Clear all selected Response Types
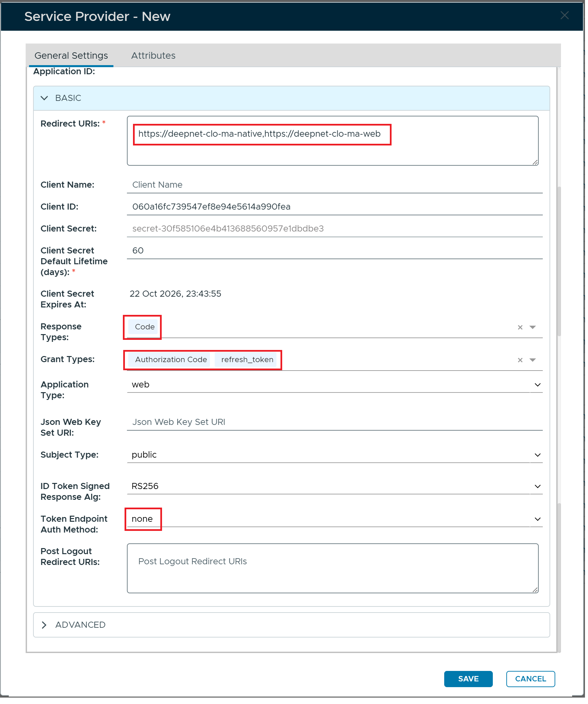The height and width of the screenshot is (704, 588). [520, 327]
